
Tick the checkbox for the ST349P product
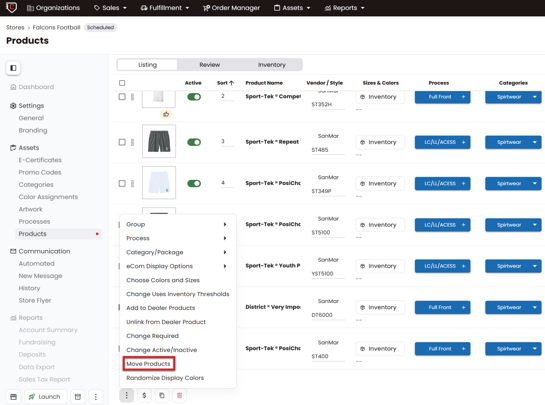(122, 184)
